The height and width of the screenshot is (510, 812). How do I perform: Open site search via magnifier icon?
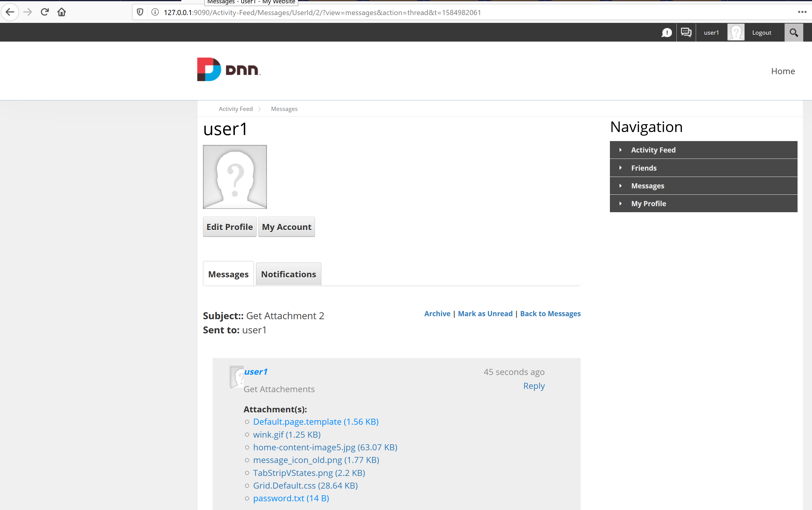click(794, 32)
